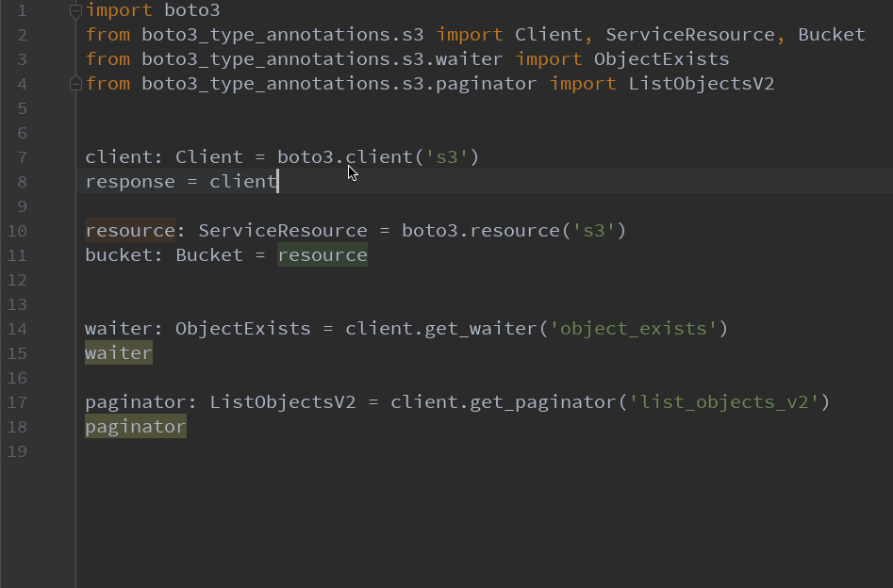
Task: Click highlighted 'resource' variable on line 10
Action: coord(130,231)
